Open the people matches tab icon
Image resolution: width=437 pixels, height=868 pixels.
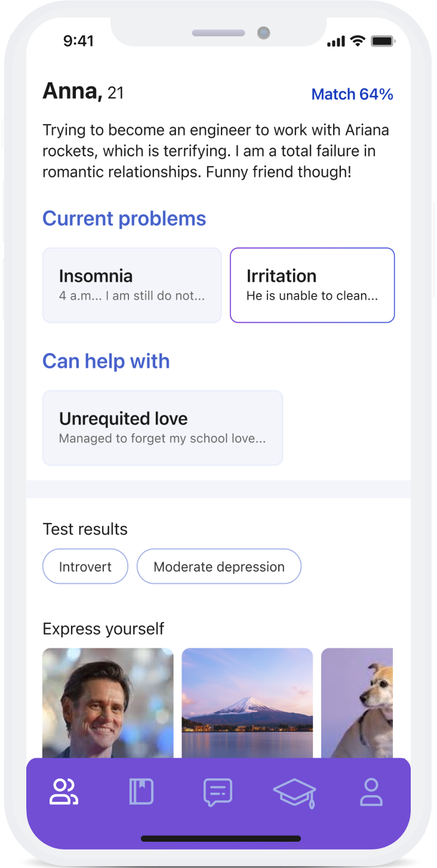(64, 792)
